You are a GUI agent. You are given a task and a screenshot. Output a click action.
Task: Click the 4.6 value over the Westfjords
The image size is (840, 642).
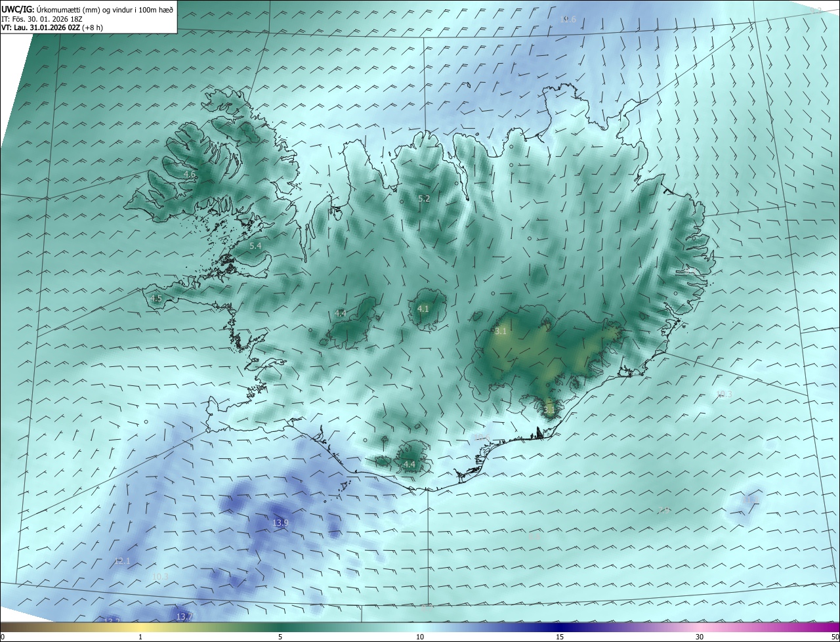click(190, 175)
